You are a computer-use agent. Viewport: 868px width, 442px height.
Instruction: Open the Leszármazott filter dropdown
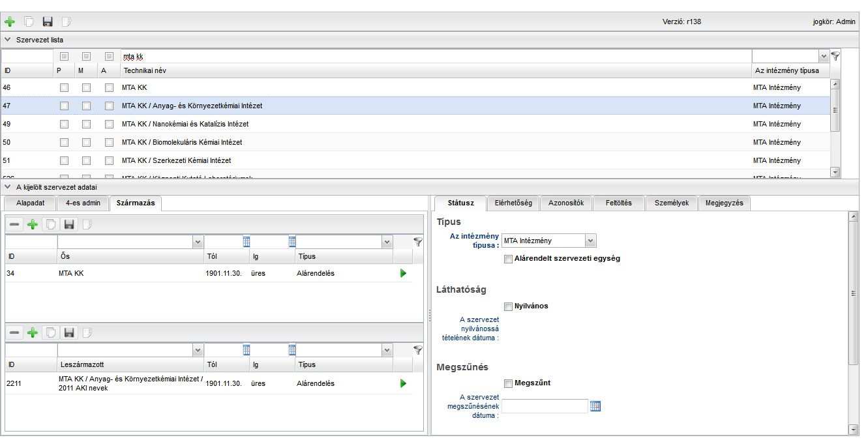[x=198, y=350]
